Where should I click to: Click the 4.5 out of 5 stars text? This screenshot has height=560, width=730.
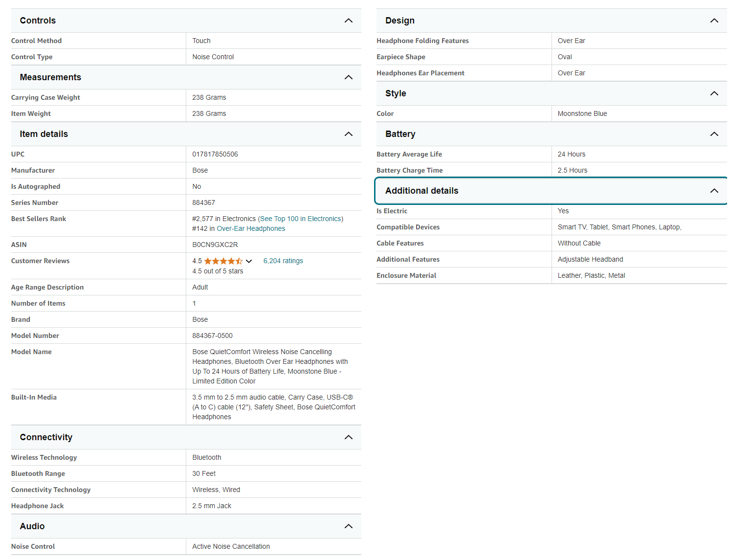tap(218, 271)
